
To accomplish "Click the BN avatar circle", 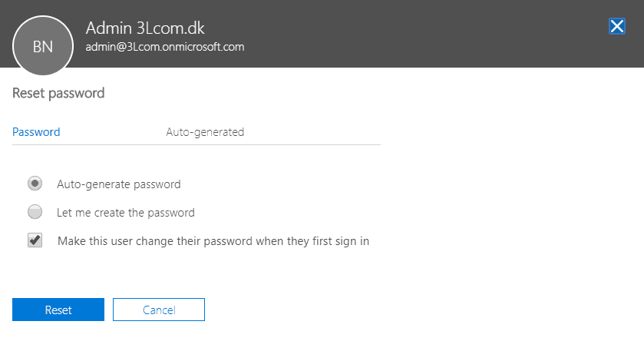I will click(43, 45).
